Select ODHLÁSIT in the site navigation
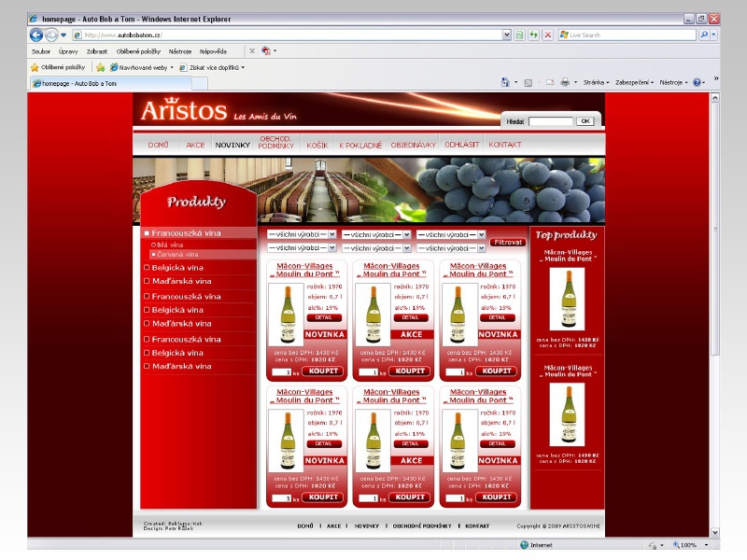The width and height of the screenshot is (747, 560). point(461,145)
